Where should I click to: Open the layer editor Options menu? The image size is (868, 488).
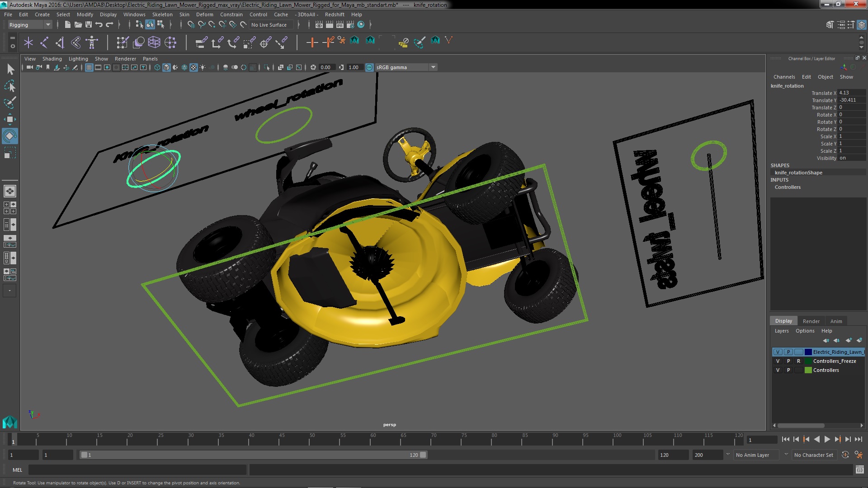tap(805, 331)
